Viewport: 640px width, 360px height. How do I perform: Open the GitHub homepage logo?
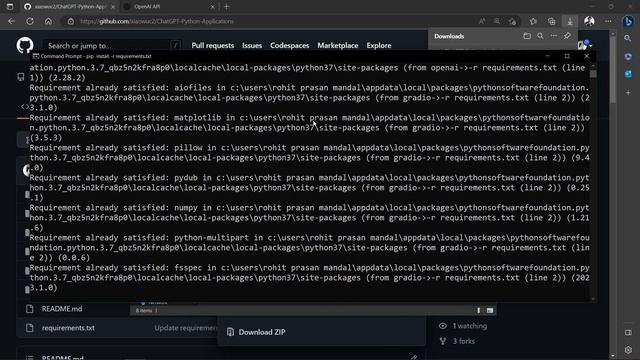pyautogui.click(x=25, y=45)
